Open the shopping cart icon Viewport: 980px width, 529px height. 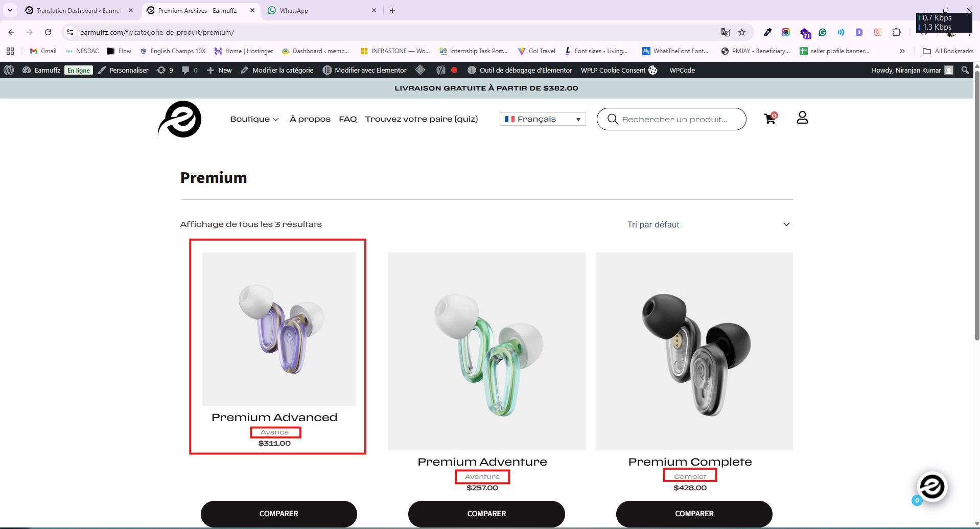(769, 119)
